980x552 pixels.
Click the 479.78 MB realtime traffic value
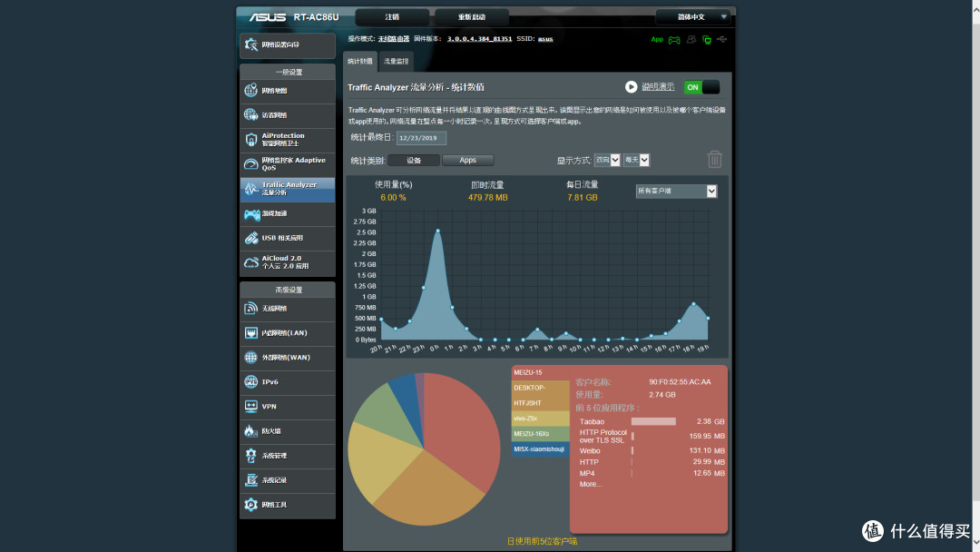[x=488, y=198]
